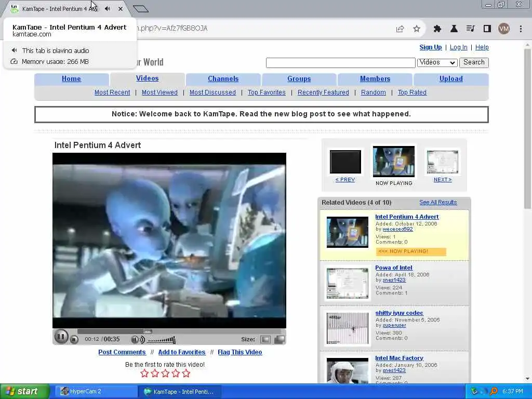Open the Windows start menu

point(24,391)
